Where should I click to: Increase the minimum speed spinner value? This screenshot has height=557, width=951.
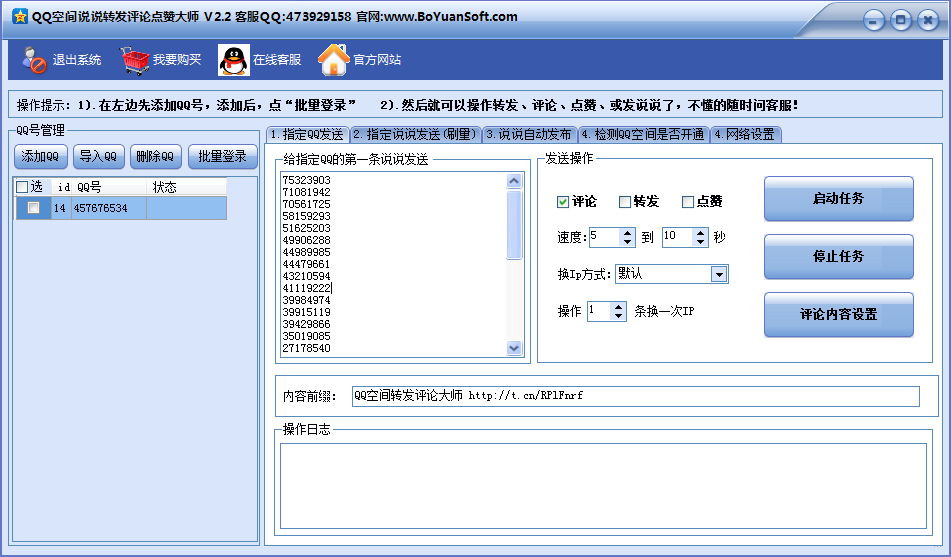628,233
